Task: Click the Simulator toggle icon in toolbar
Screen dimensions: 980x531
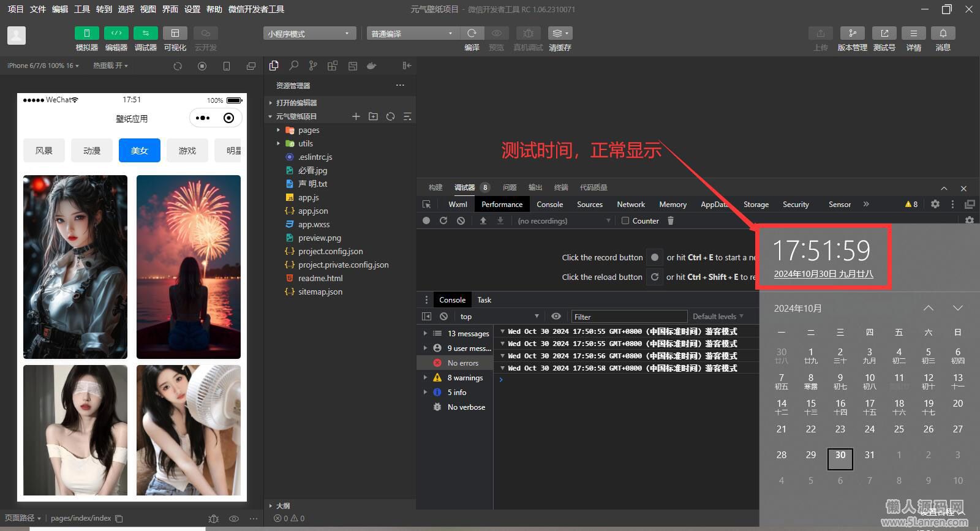Action: click(86, 33)
